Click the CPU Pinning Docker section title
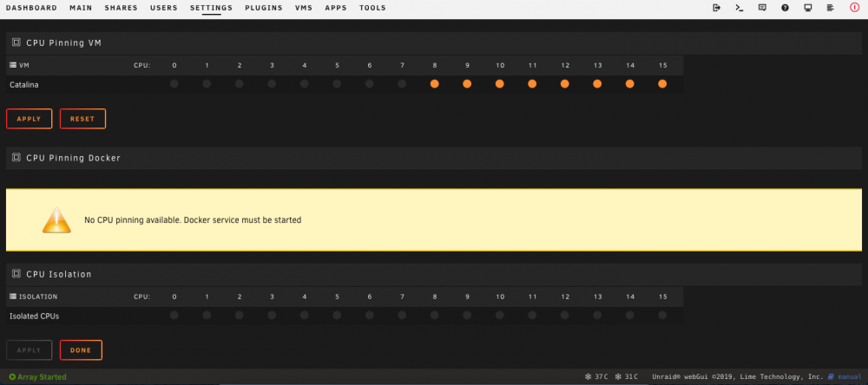 pos(74,158)
